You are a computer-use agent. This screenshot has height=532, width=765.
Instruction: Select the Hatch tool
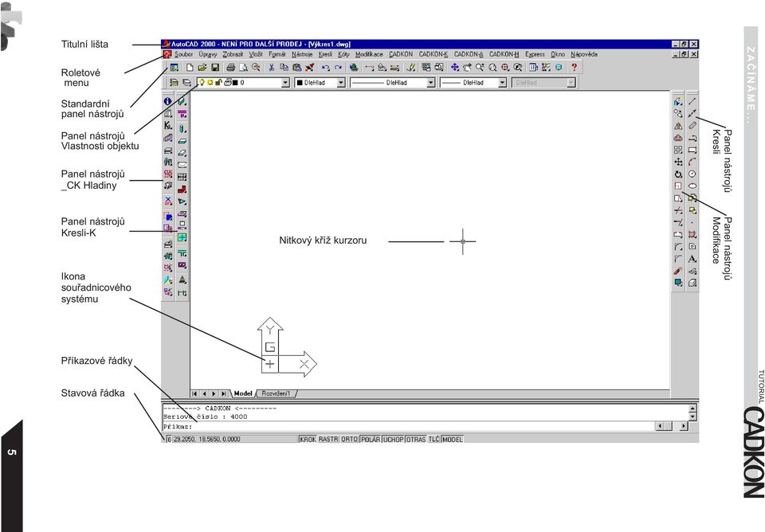692,235
